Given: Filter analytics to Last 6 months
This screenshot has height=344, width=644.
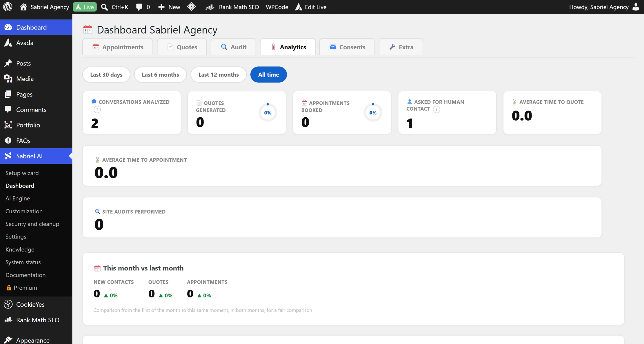Looking at the screenshot, I should pyautogui.click(x=160, y=75).
